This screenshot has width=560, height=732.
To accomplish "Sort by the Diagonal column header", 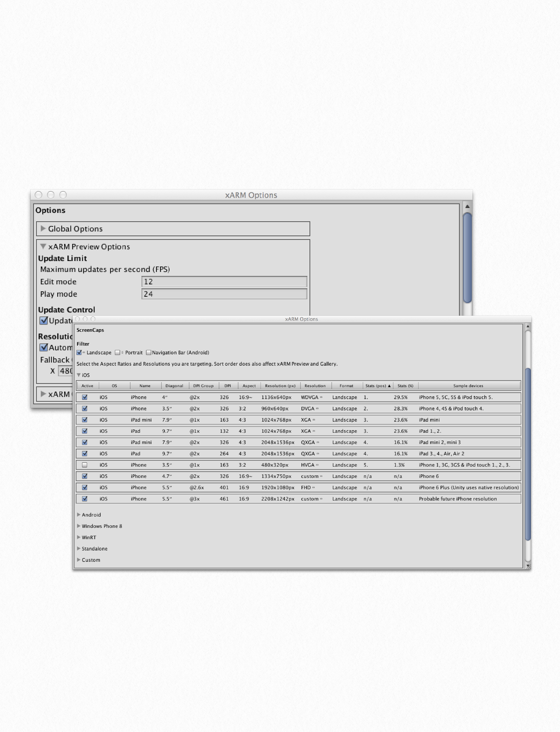I will click(x=174, y=386).
